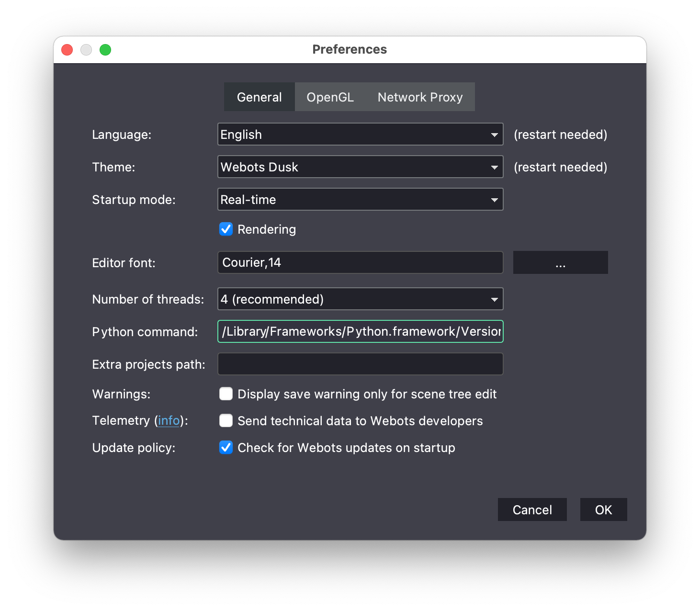Disable check for Webots updates on startup

coord(226,448)
